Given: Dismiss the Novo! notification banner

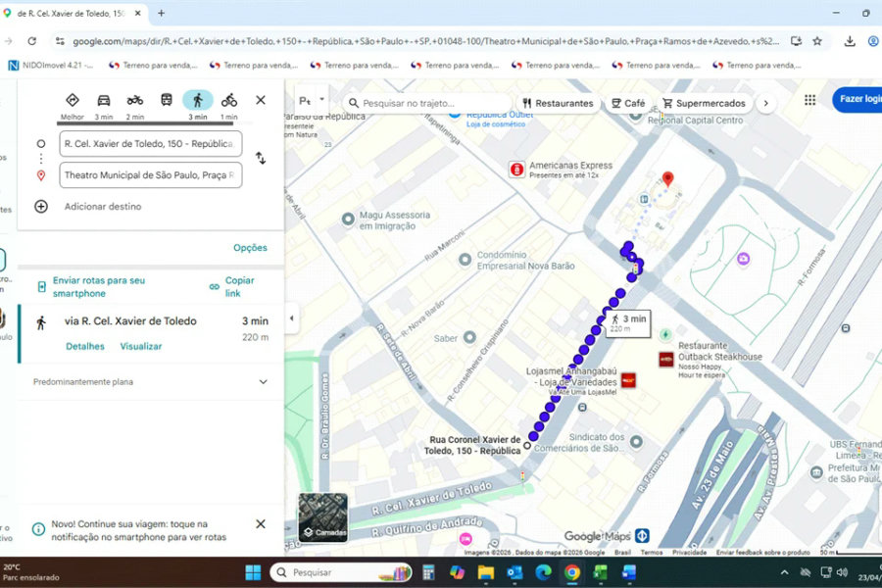Looking at the screenshot, I should coord(261,524).
